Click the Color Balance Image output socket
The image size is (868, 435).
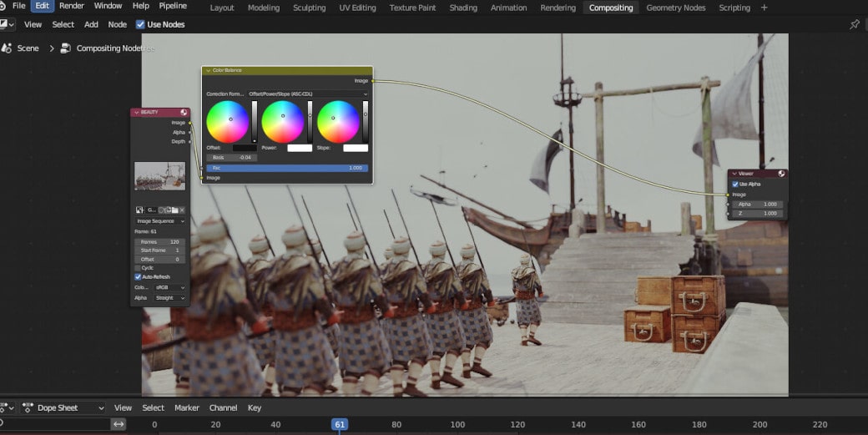[372, 81]
